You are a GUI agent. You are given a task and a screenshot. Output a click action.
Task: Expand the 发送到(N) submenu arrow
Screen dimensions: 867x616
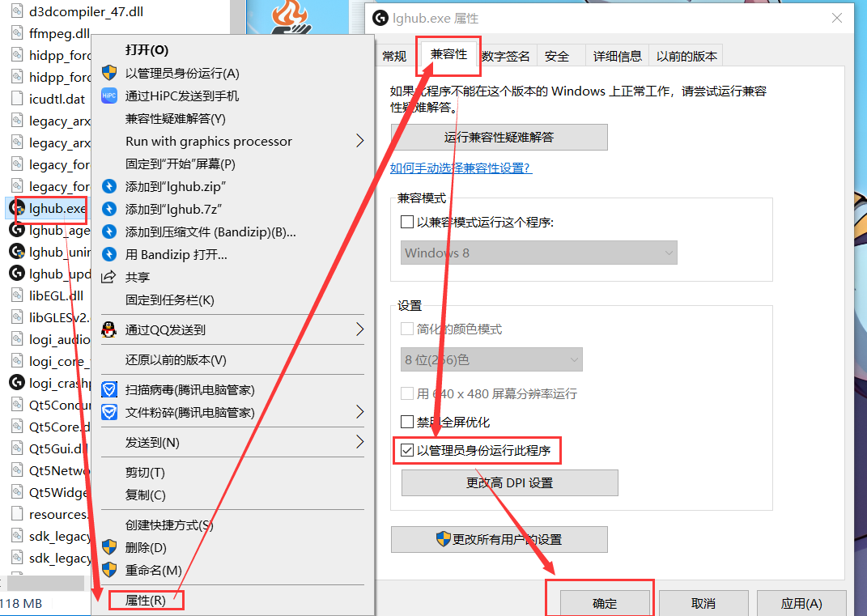(x=360, y=442)
